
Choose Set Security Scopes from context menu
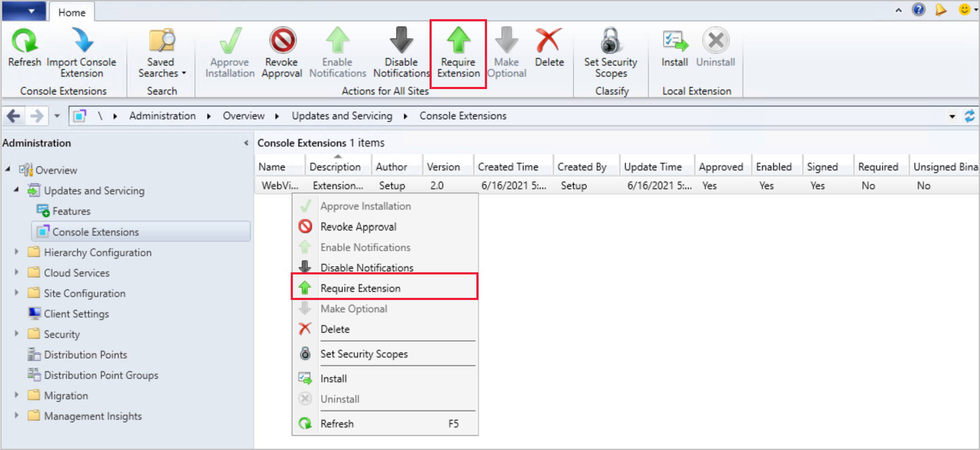pos(385,354)
